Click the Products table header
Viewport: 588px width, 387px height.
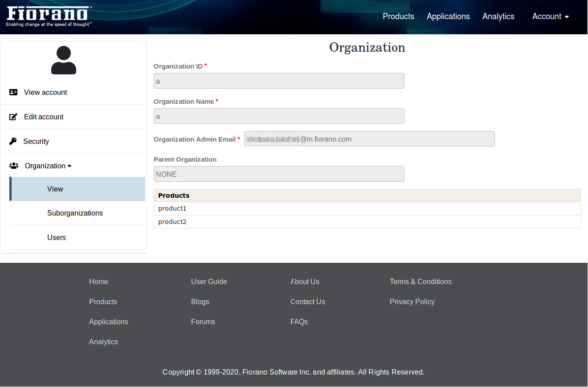point(367,196)
